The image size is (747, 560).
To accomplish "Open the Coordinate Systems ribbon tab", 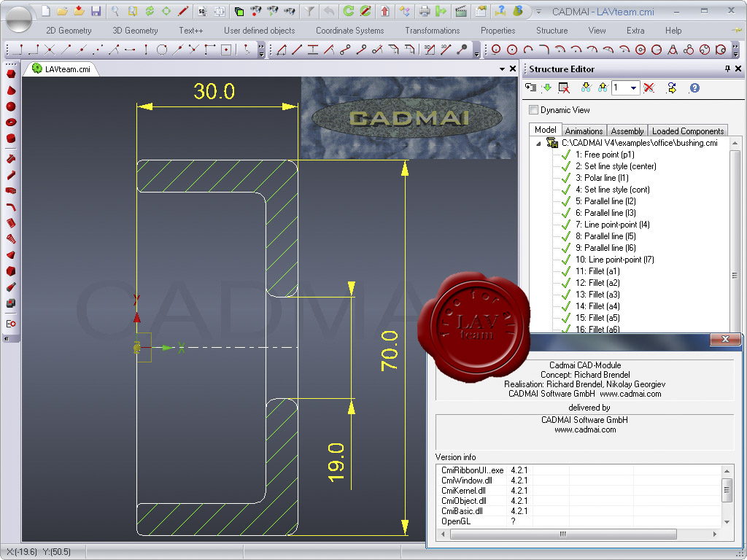I will pos(349,31).
